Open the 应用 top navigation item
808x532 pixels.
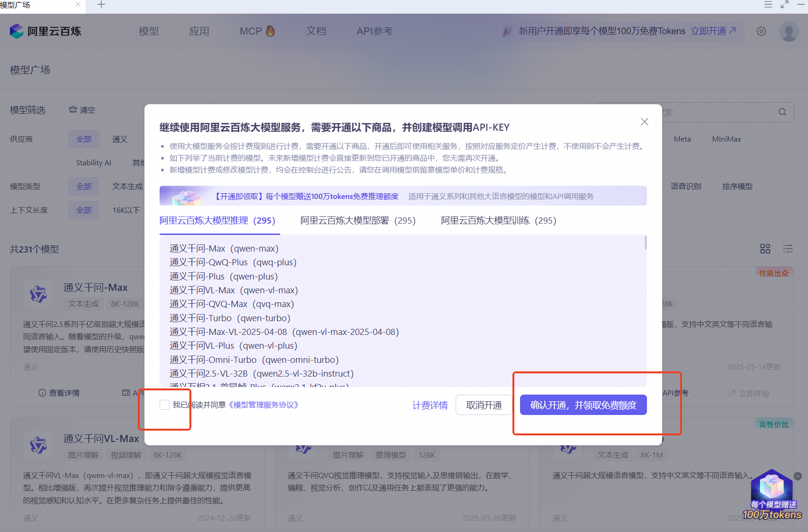click(199, 31)
